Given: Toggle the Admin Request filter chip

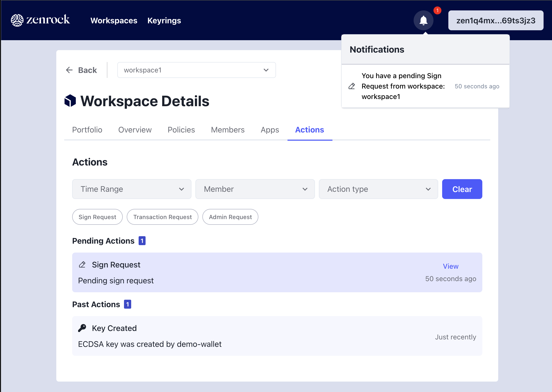Looking at the screenshot, I should click(x=230, y=217).
